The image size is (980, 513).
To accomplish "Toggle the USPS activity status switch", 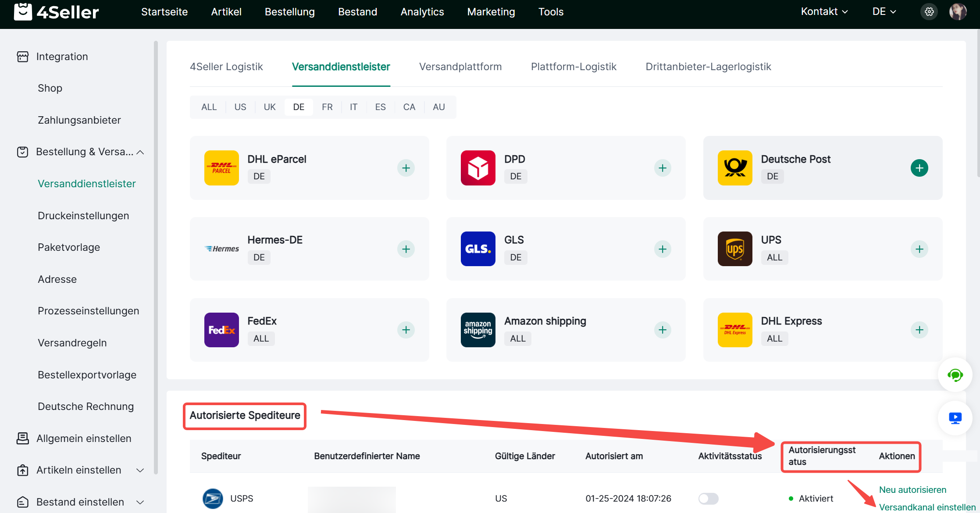I will pyautogui.click(x=708, y=499).
